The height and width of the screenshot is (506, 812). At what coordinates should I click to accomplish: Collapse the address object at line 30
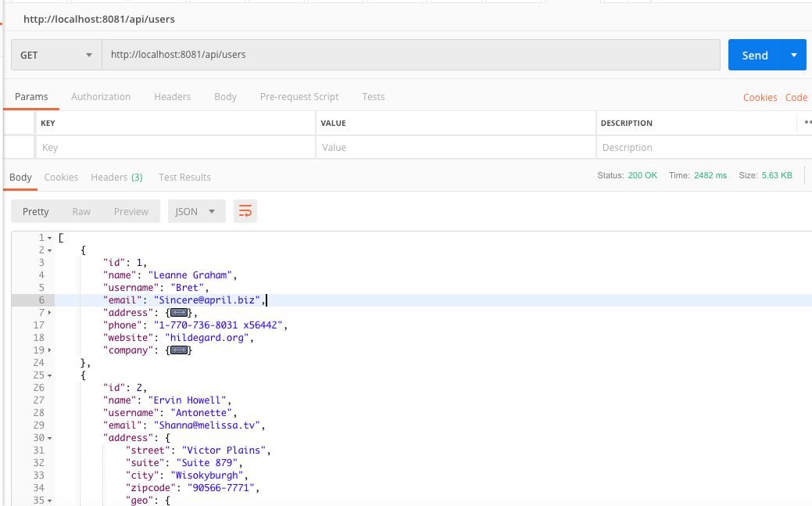tap(50, 438)
